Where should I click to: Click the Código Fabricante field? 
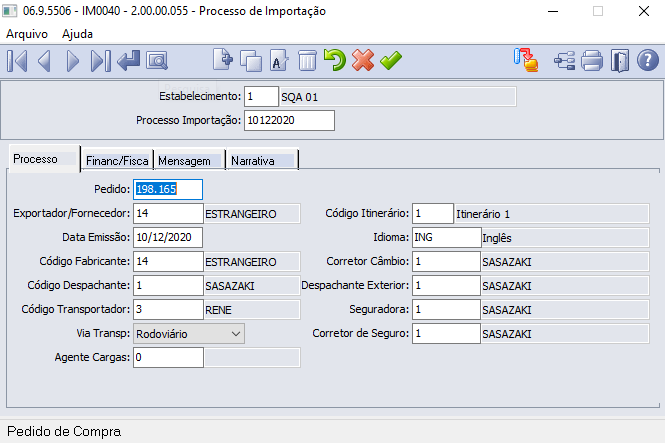pos(168,261)
